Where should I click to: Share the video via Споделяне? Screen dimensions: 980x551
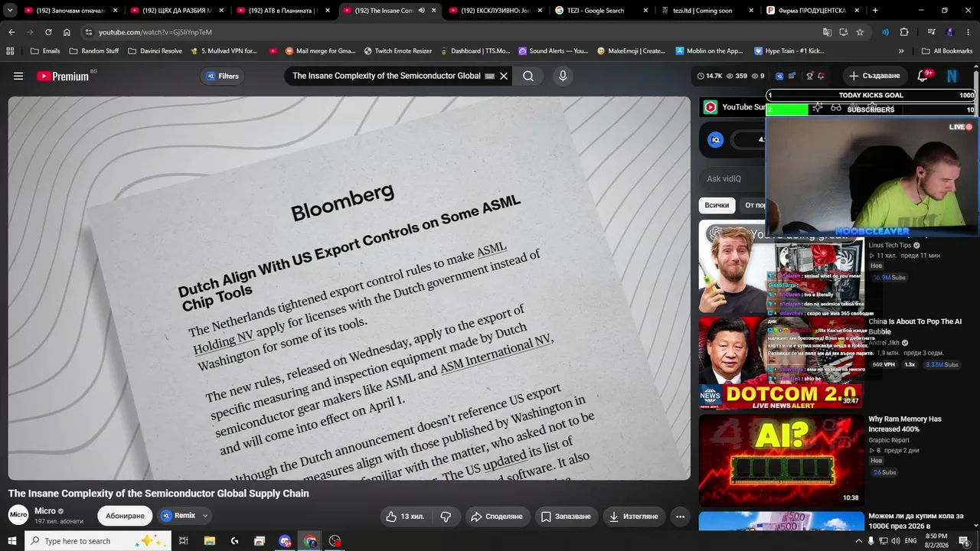click(496, 517)
